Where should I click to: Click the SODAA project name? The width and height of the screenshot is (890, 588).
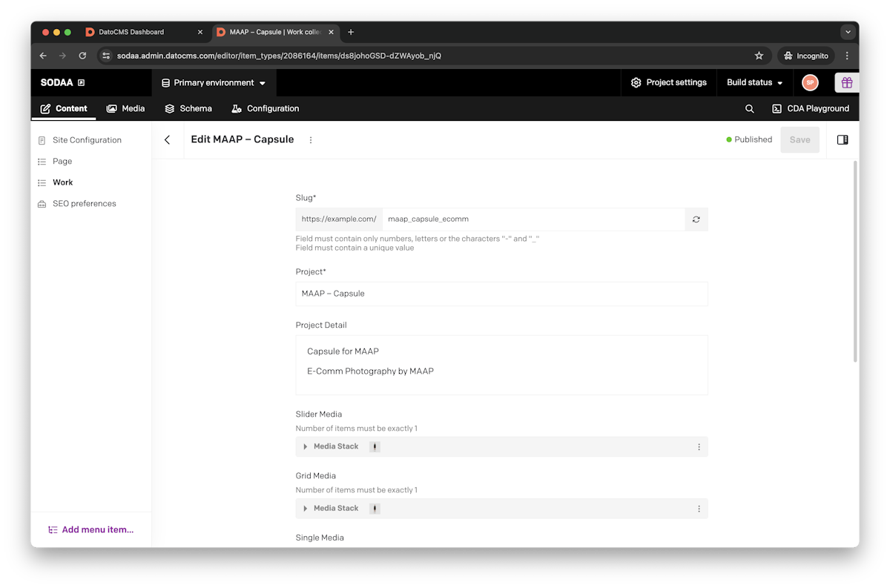coord(57,82)
